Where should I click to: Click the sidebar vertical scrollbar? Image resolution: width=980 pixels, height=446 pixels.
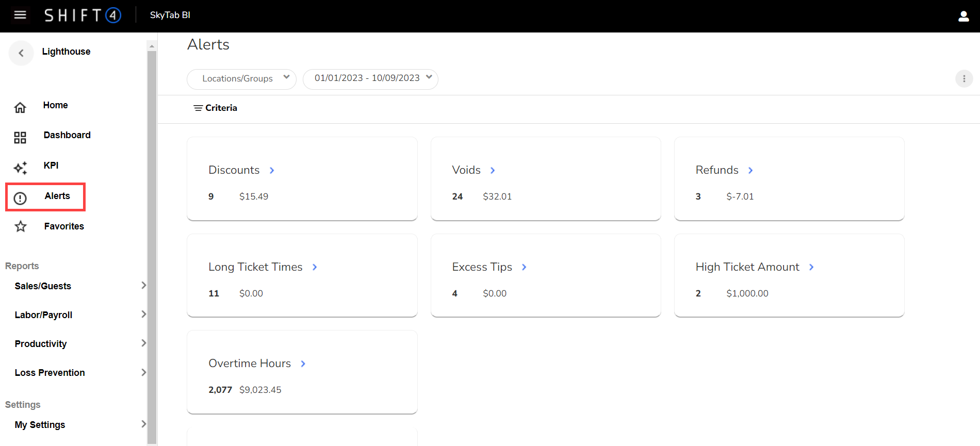[152, 242]
